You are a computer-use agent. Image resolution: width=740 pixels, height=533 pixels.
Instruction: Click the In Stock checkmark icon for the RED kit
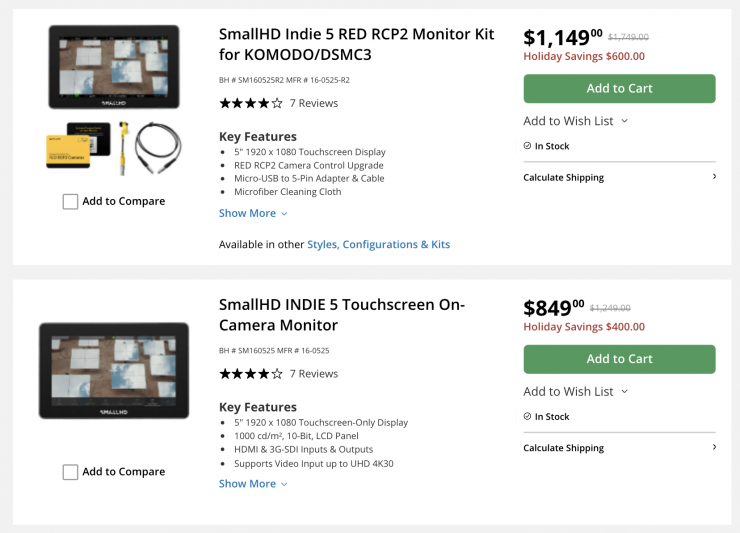tap(528, 146)
